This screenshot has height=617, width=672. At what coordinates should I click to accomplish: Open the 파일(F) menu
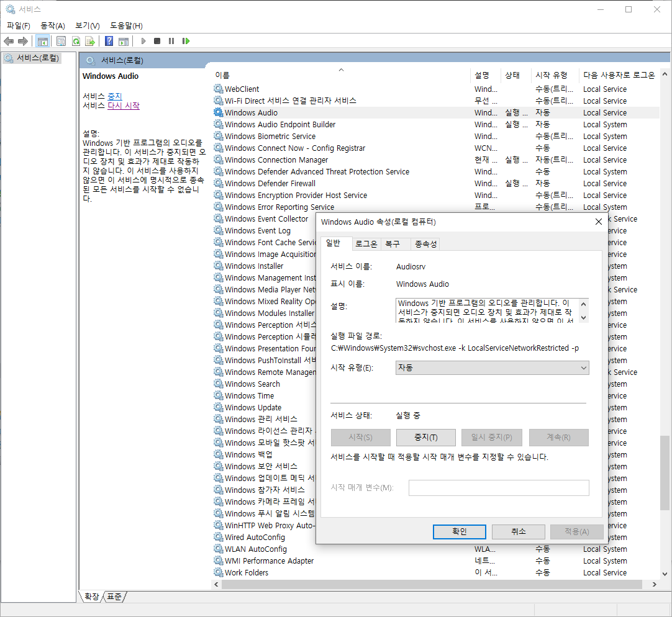click(x=19, y=25)
